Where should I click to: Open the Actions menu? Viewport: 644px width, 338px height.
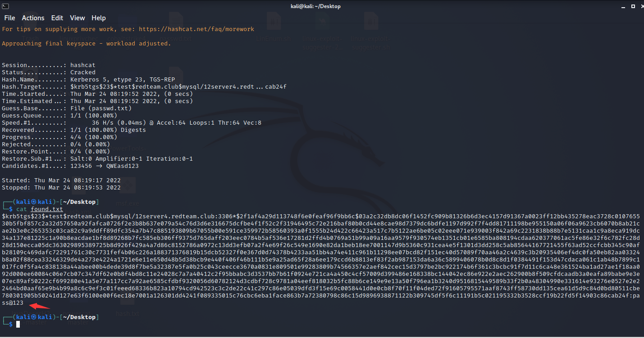coord(33,18)
